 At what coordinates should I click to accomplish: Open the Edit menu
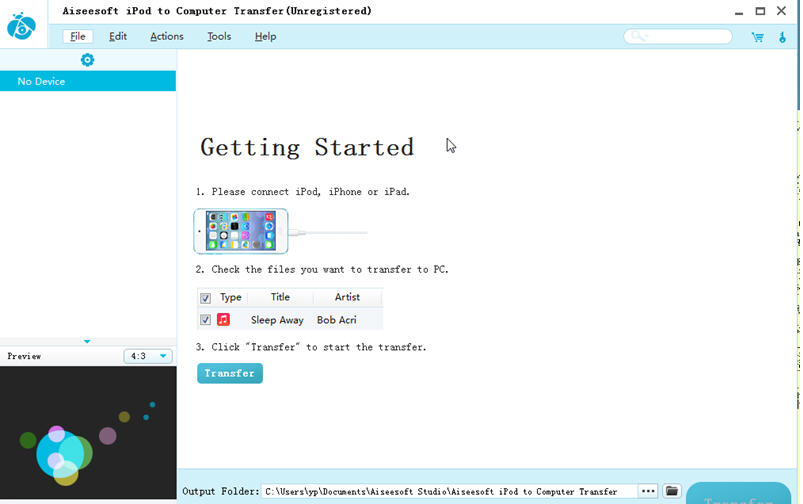118,36
